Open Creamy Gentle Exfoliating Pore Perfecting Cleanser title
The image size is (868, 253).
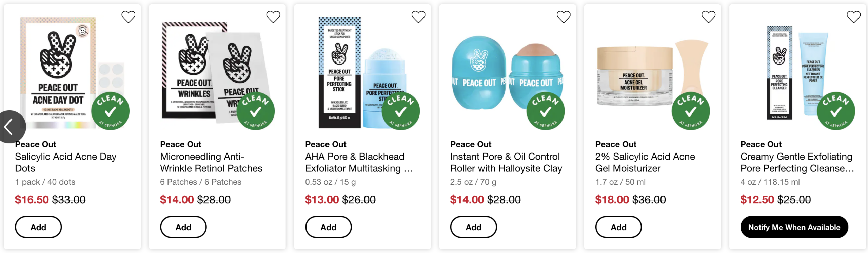(797, 162)
